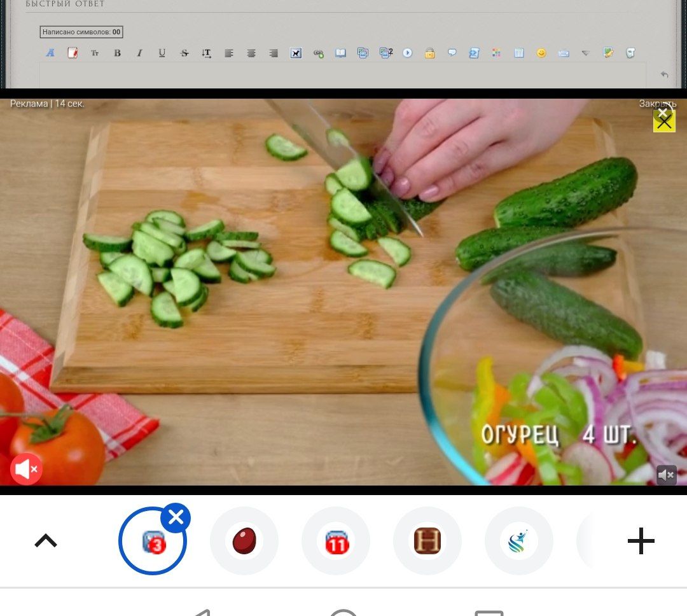The image size is (687, 616).
Task: Click the boxed image insert icon
Action: pos(296,53)
